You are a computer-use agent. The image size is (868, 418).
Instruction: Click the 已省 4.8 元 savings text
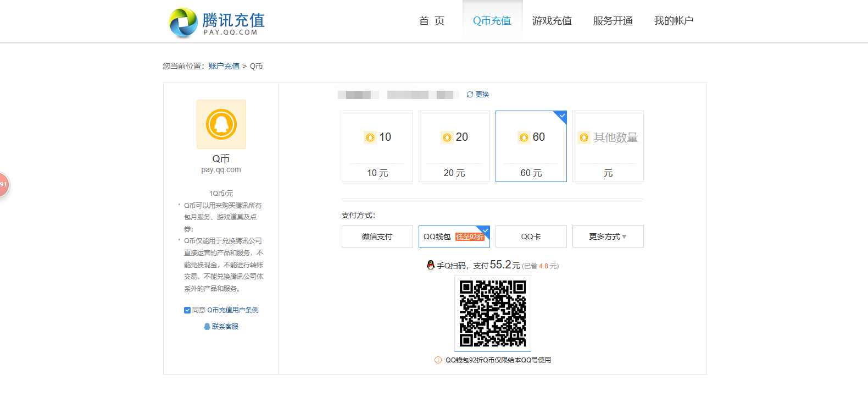pyautogui.click(x=540, y=266)
